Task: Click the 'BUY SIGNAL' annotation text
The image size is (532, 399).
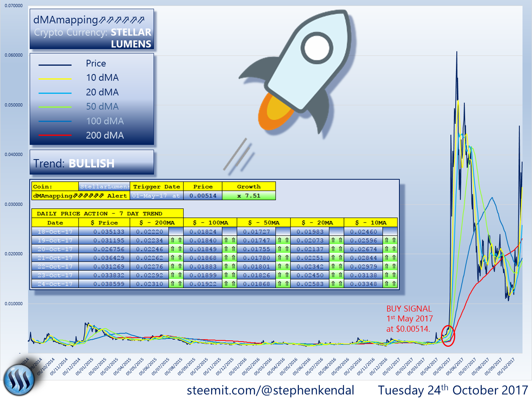Action: click(x=409, y=309)
